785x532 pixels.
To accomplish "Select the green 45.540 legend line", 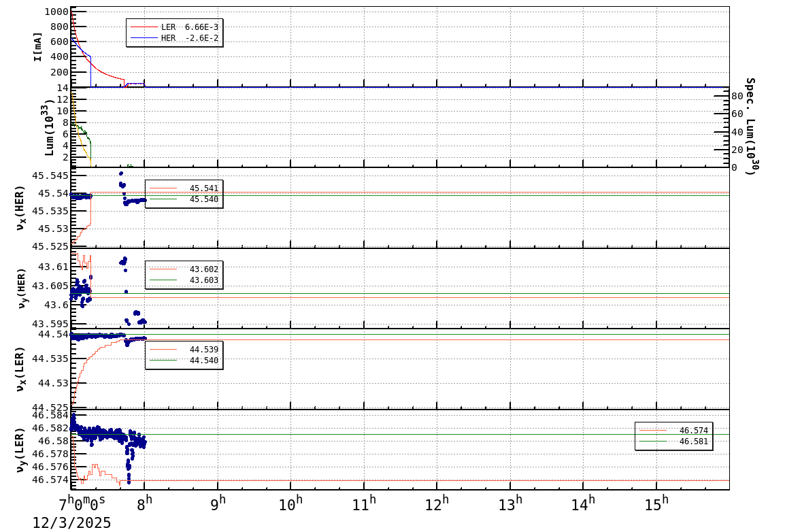I will click(163, 199).
